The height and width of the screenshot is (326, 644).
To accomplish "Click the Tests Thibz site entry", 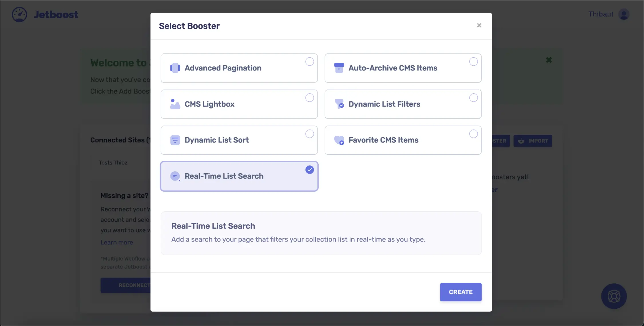I will (x=113, y=163).
